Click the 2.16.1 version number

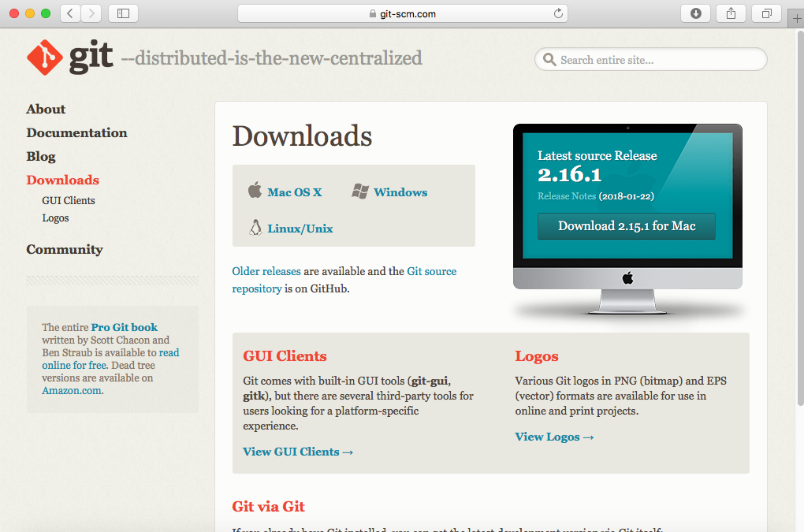[x=569, y=175]
